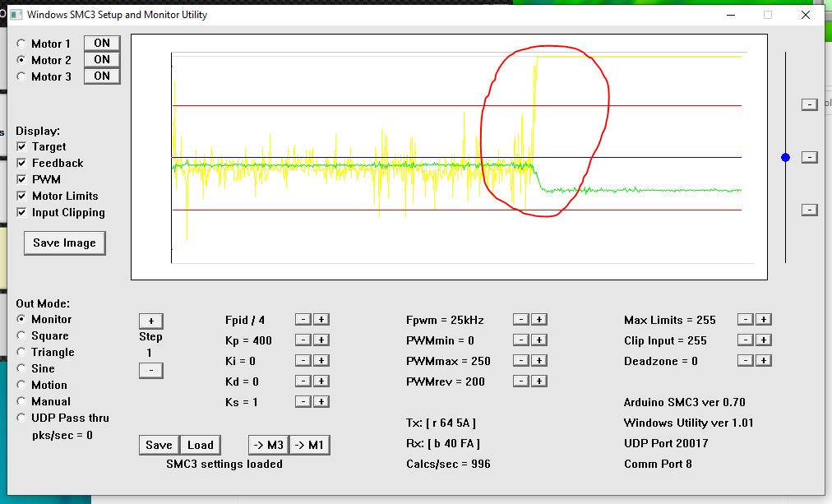Disable the PWM display checkbox
This screenshot has width=832, height=504.
tap(21, 179)
